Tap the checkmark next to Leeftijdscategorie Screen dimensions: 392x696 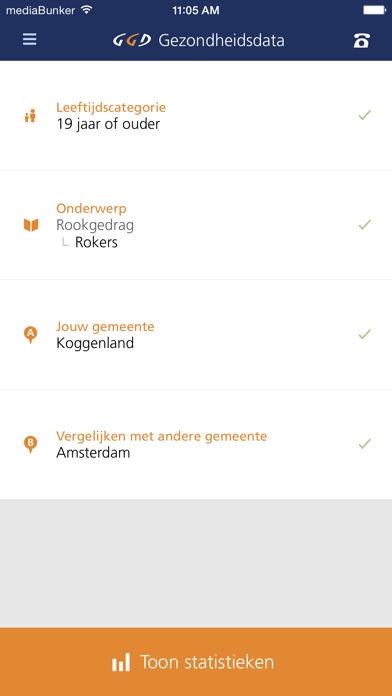(364, 115)
